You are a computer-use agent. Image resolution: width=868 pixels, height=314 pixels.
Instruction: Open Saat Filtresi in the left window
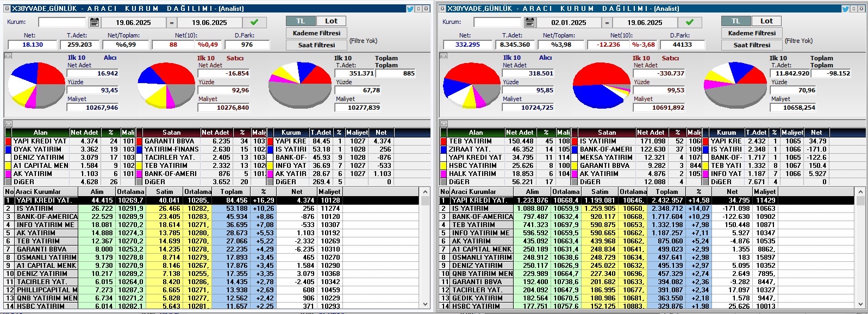[316, 45]
